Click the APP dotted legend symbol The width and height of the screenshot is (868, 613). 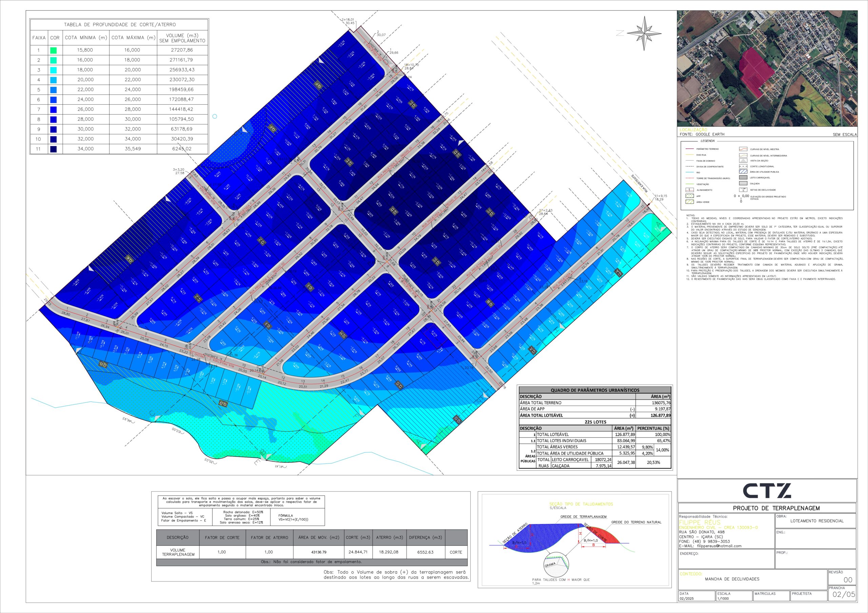coord(690,196)
